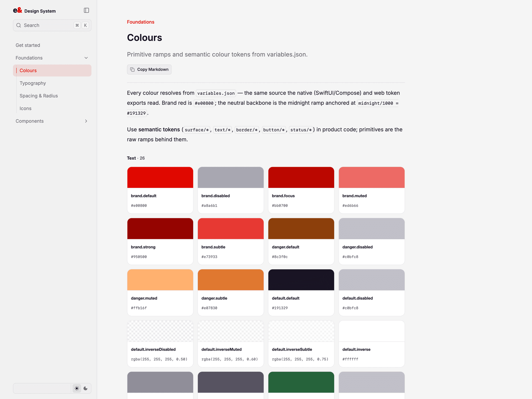Switch to dark theme moon icon
The height and width of the screenshot is (399, 532).
click(x=86, y=388)
